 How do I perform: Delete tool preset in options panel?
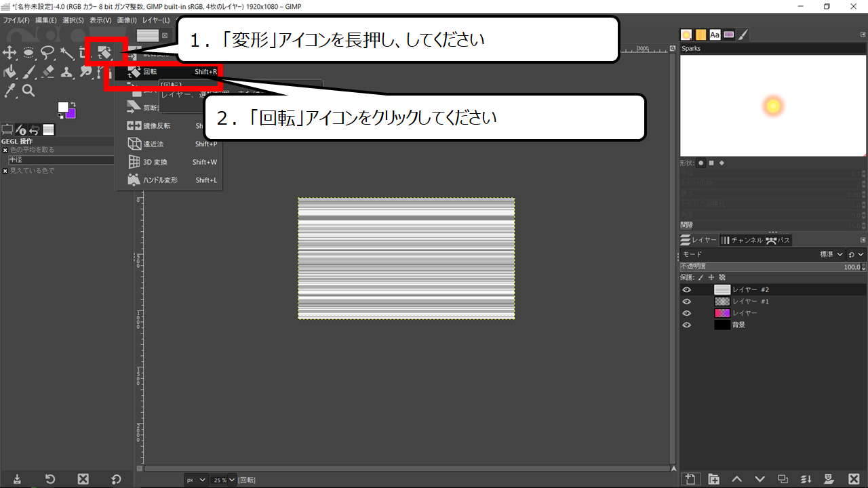tap(83, 479)
